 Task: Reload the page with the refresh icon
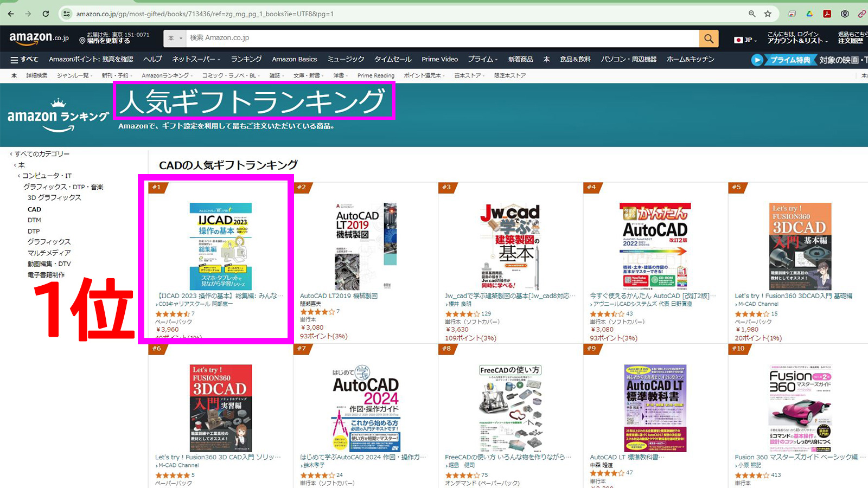(x=46, y=14)
